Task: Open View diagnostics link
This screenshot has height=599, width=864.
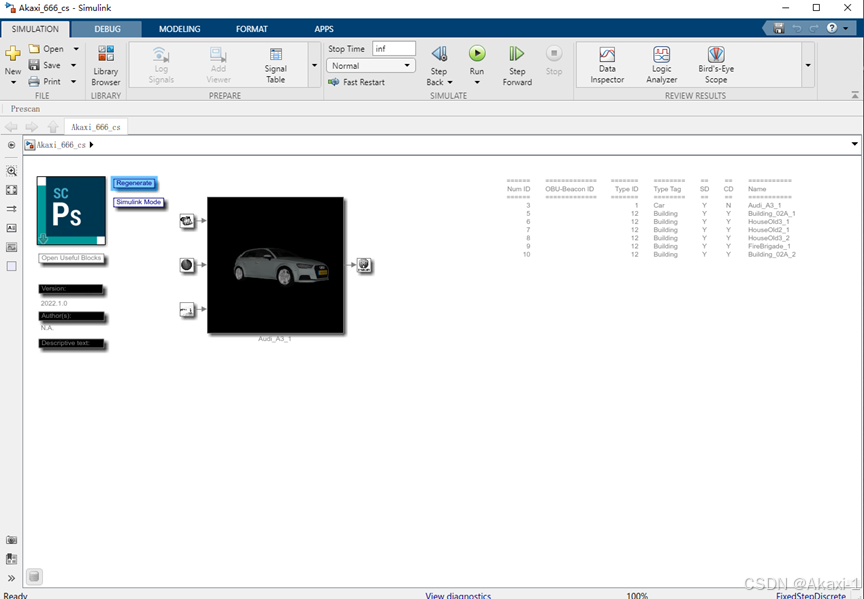Action: 458,595
